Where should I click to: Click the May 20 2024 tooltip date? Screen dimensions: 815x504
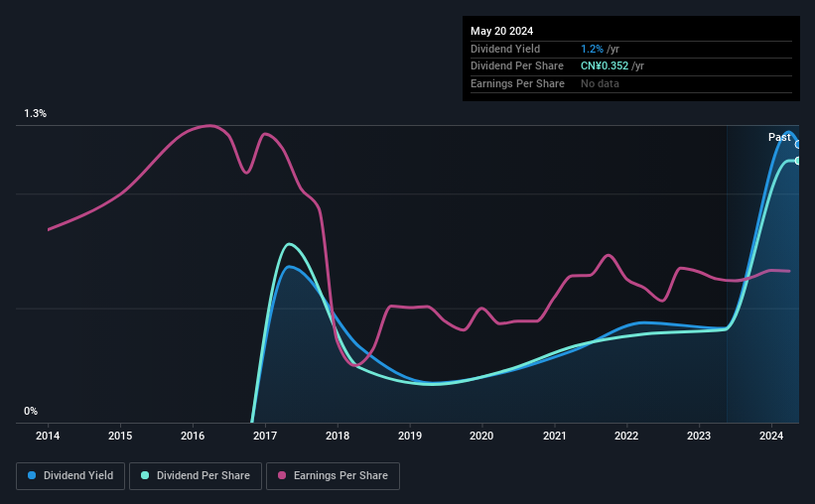[501, 31]
